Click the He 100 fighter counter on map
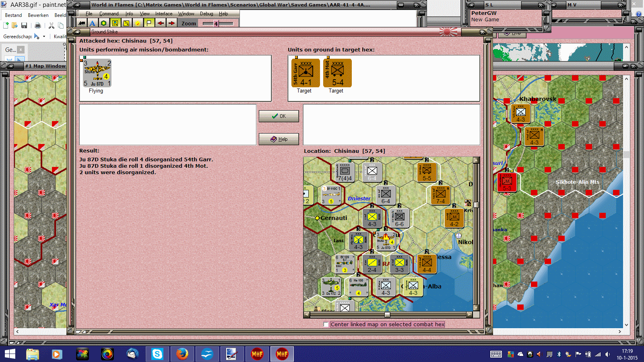The image size is (644, 362). [359, 287]
